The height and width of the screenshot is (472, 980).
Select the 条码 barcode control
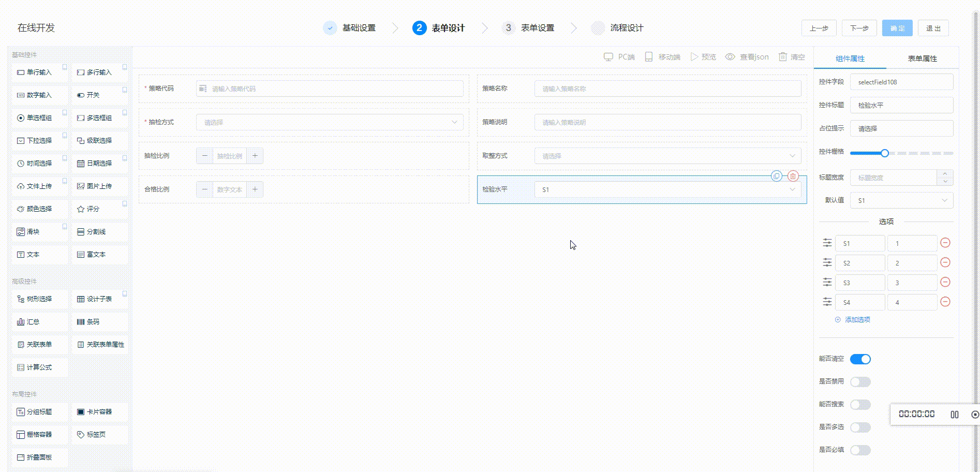(x=100, y=322)
